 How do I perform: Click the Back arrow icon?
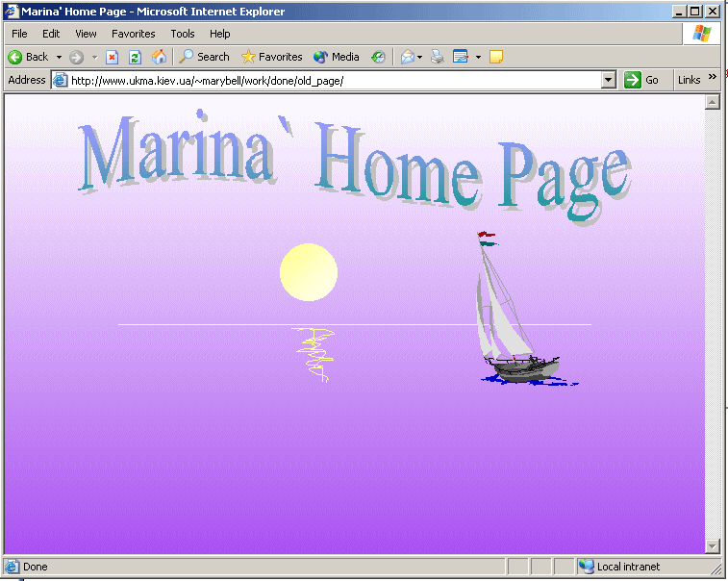click(14, 57)
